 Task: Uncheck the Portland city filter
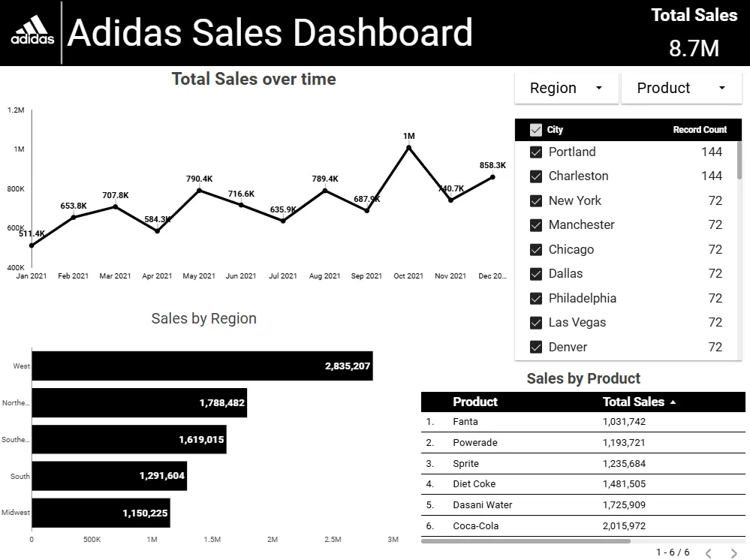536,152
